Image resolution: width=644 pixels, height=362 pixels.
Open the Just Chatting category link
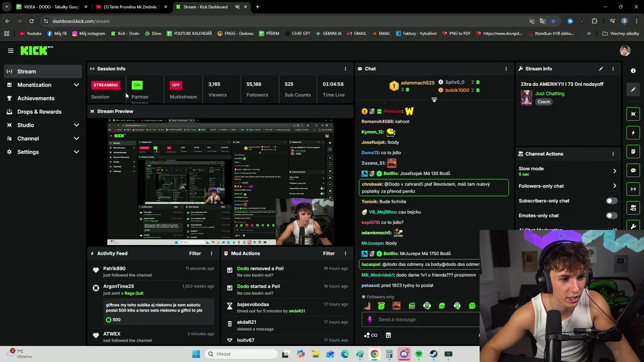pos(549,94)
